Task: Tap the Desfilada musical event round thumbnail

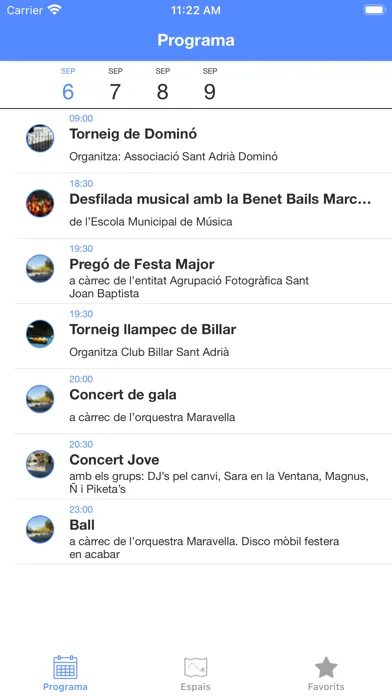Action: point(40,203)
